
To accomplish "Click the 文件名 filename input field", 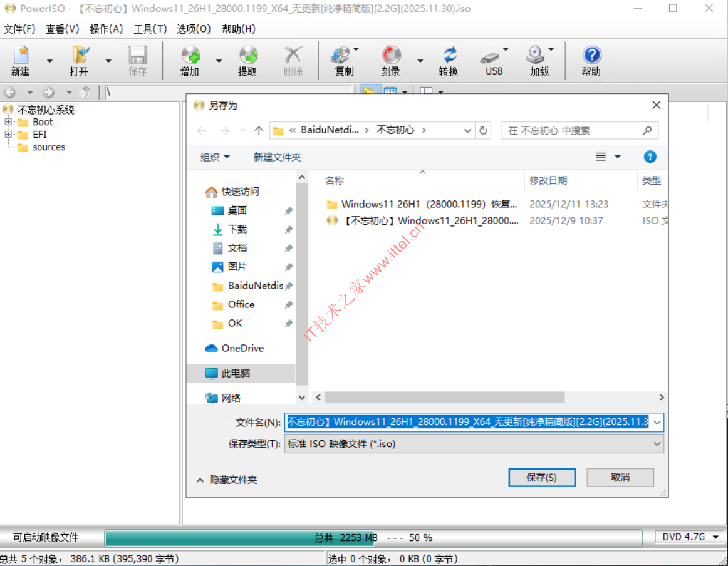I will 467,422.
